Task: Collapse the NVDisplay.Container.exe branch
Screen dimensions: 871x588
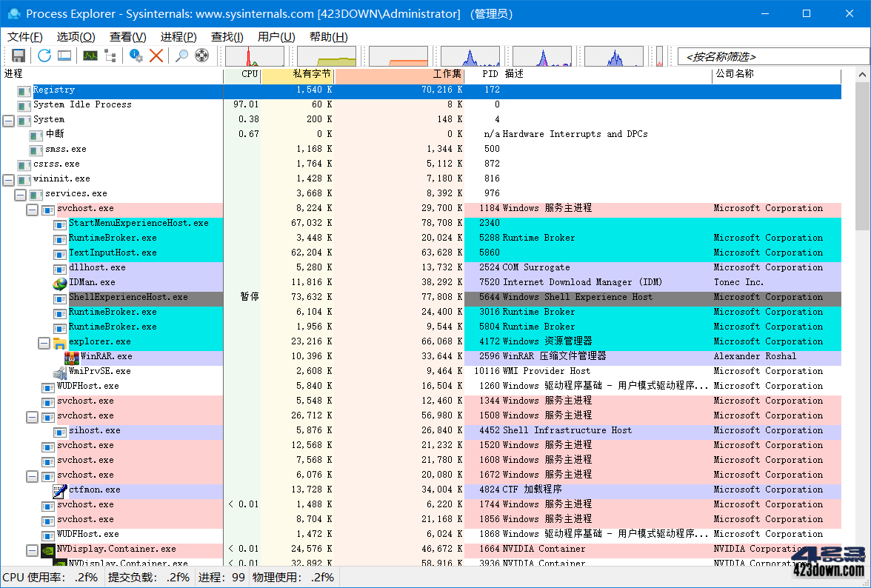Action: 33,549
